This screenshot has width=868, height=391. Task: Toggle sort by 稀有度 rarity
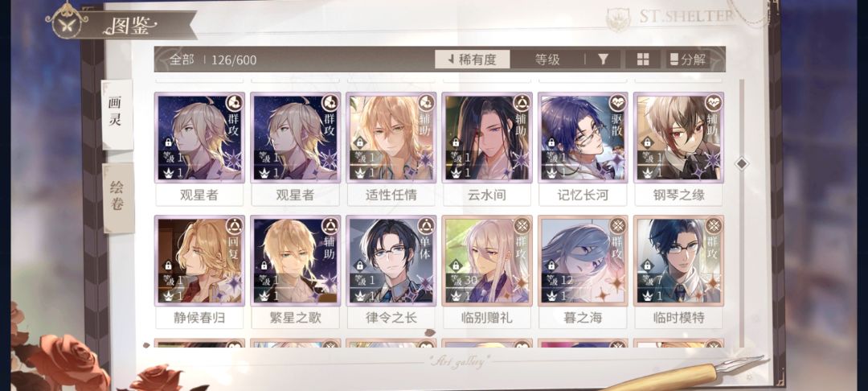tap(473, 60)
